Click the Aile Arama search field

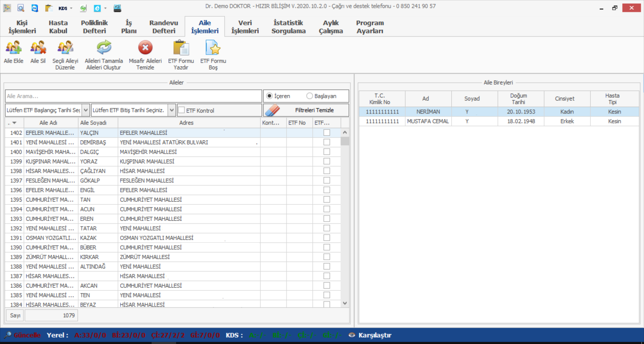tap(133, 96)
